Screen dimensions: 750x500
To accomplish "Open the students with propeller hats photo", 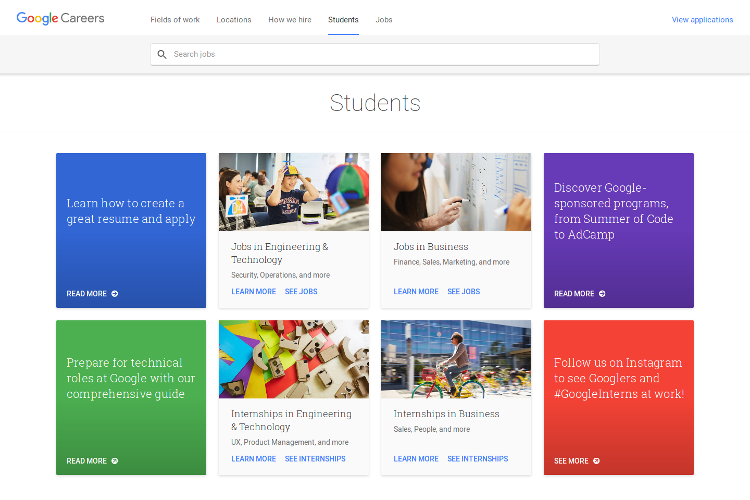I will tap(294, 192).
